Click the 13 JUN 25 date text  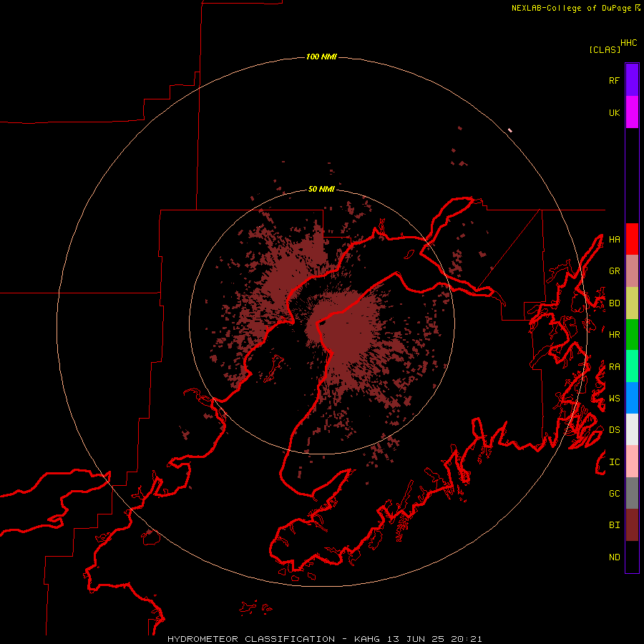pos(416,639)
